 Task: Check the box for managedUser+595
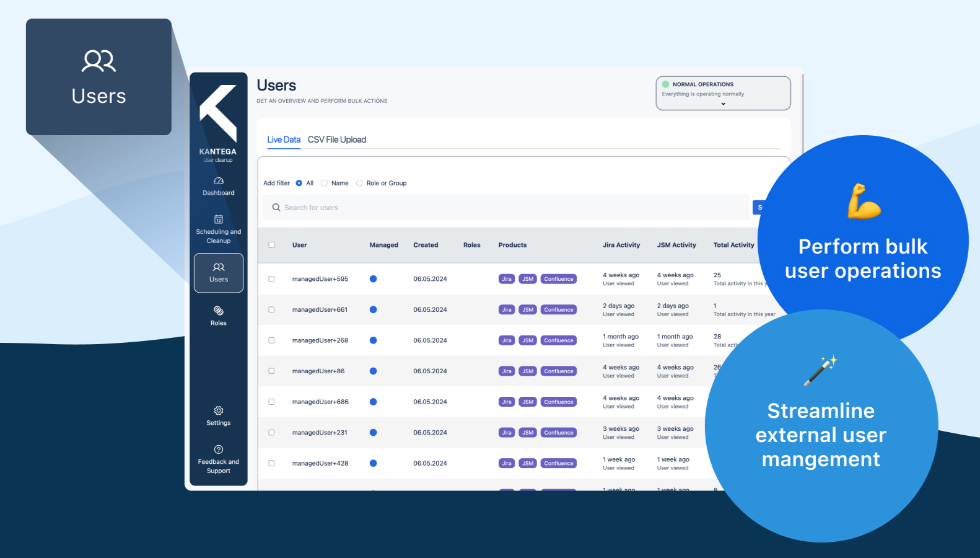[271, 279]
